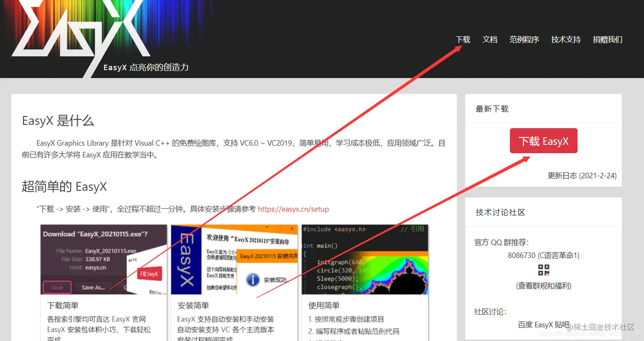Click the red 下载 EasyX button
Image resolution: width=644 pixels, height=341 pixels.
click(x=543, y=140)
